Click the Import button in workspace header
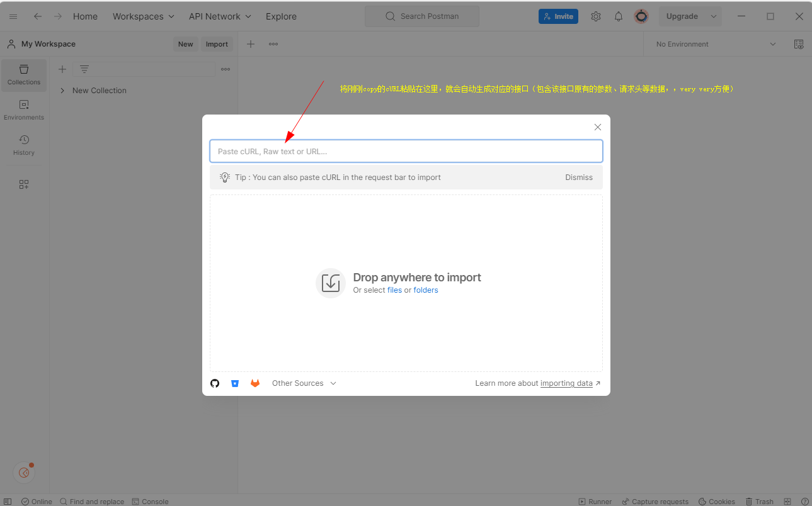Screen dimensions: 812x506 [x=217, y=44]
